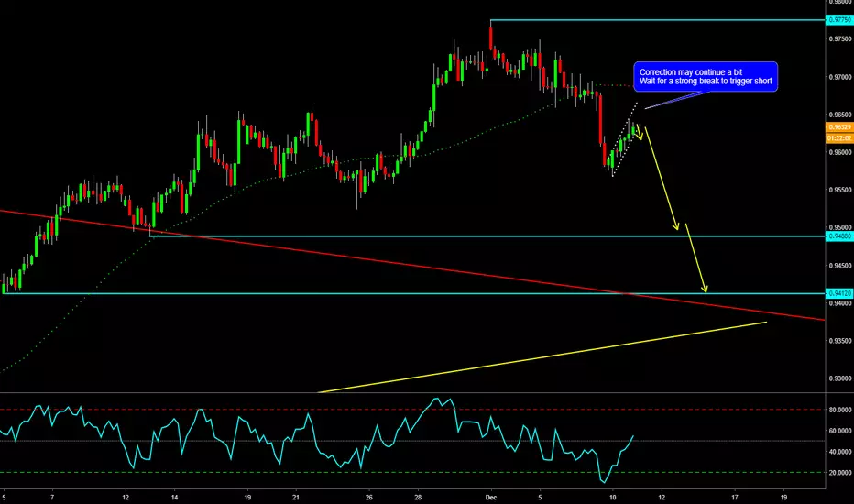Click the 0.97000 price axis value
Image resolution: width=854 pixels, height=504 pixels.
[840, 77]
